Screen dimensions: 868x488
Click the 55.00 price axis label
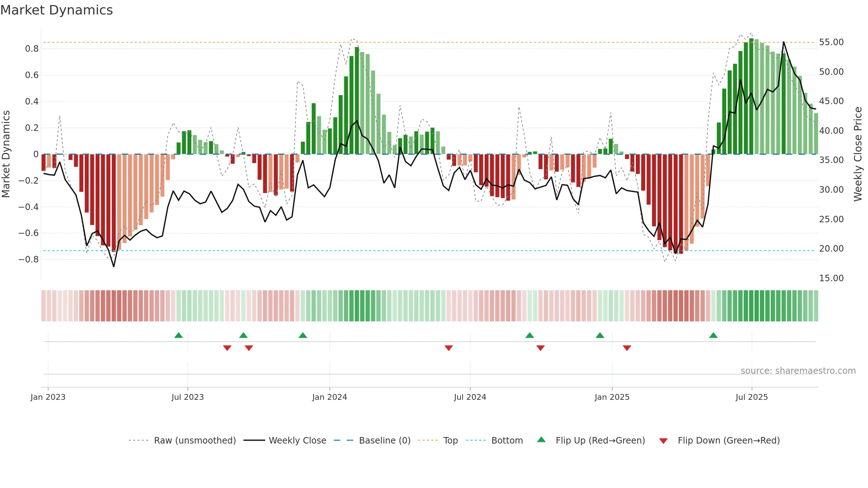click(831, 42)
